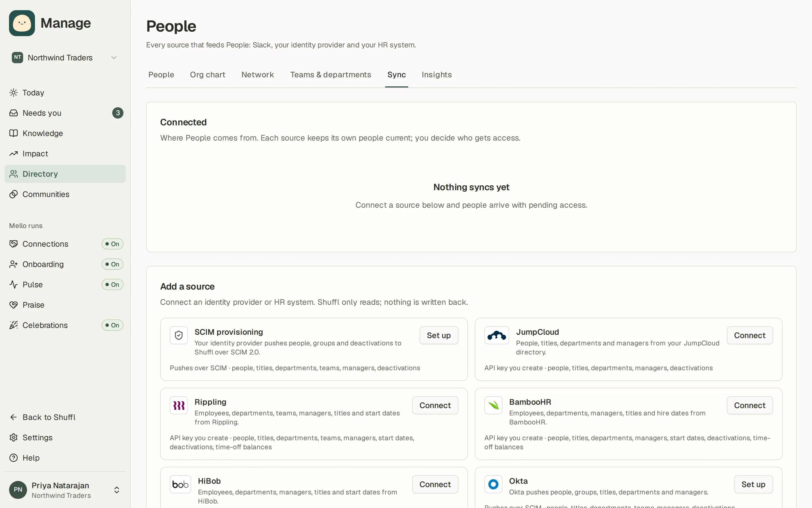Click the Okta logo icon
This screenshot has height=508, width=812.
click(x=493, y=485)
